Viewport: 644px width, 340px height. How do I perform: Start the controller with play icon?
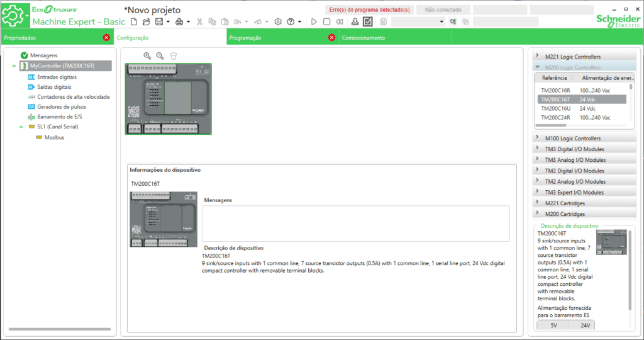(x=314, y=22)
